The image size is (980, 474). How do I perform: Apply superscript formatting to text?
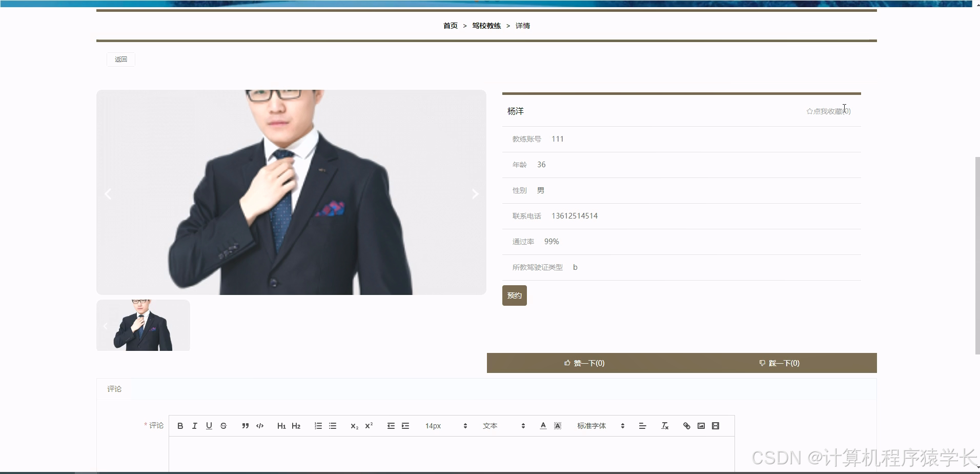369,426
